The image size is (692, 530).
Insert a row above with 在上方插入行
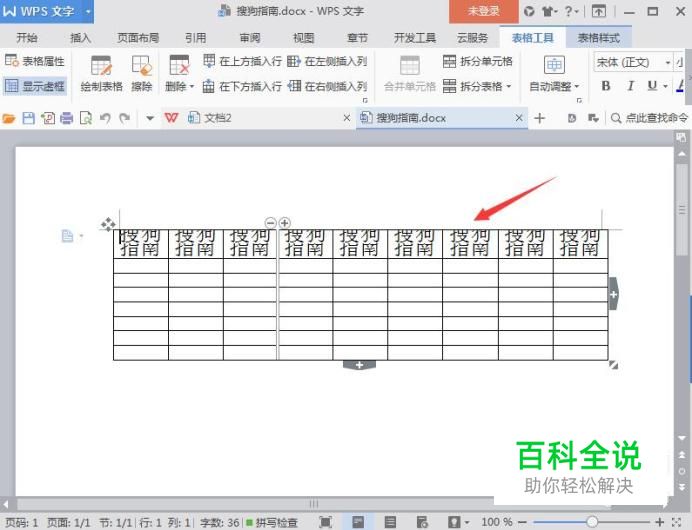tap(242, 61)
